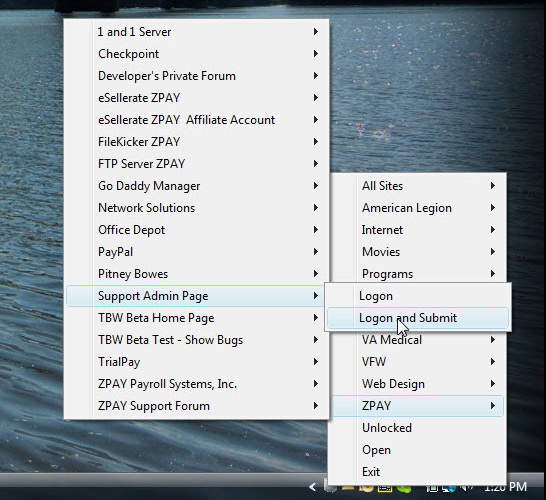This screenshot has height=500, width=546.
Task: Open the 1 and 1 Server submenu
Action: (x=196, y=32)
